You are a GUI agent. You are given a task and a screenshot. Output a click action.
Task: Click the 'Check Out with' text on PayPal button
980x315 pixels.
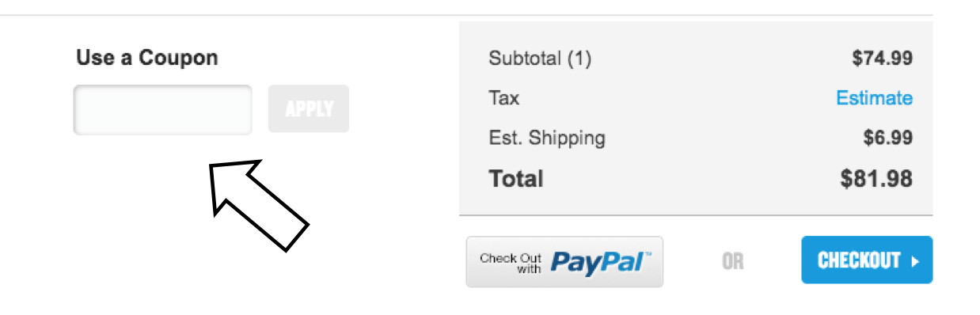tap(511, 264)
